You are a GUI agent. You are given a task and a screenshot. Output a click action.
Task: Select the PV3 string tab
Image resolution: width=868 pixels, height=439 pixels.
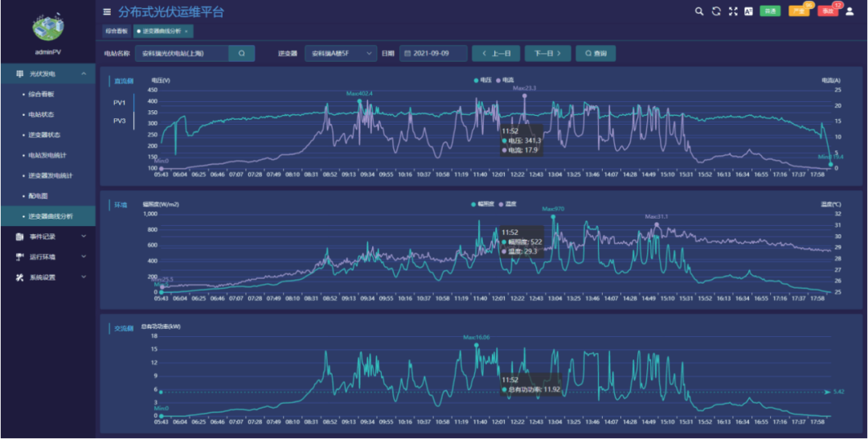point(120,121)
